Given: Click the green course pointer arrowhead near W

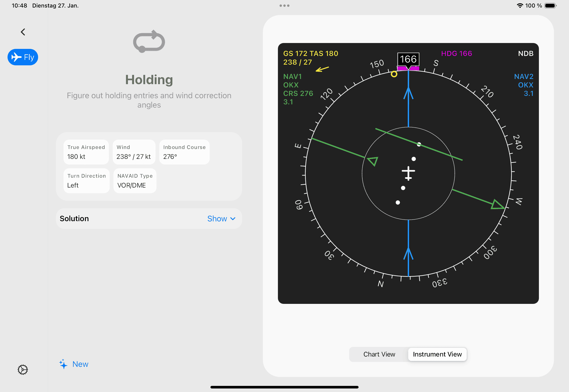Looking at the screenshot, I should tap(498, 205).
